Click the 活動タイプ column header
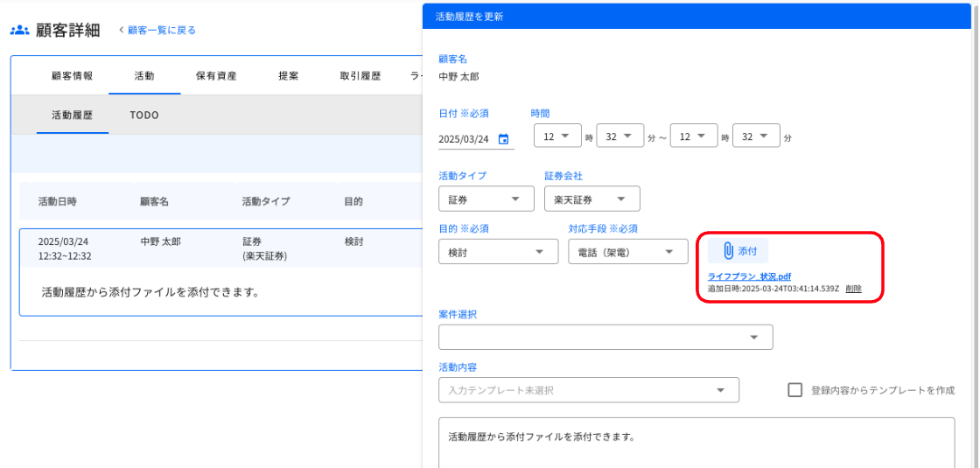The height and width of the screenshot is (468, 980). 266,201
